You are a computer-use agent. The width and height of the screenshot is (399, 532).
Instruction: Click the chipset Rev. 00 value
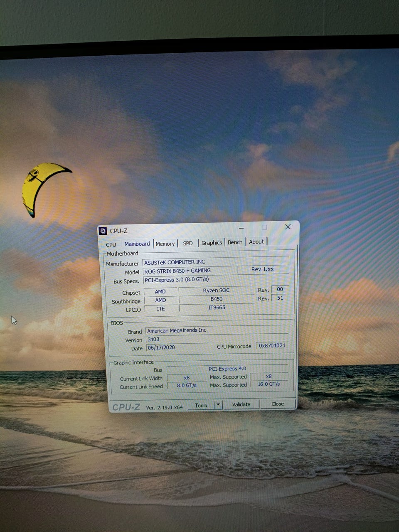280,289
